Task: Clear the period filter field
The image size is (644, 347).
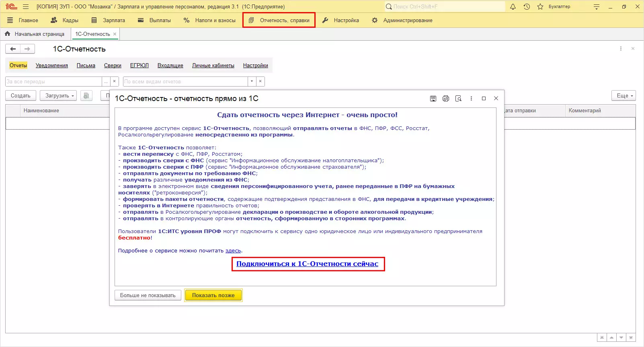Action: click(x=115, y=81)
